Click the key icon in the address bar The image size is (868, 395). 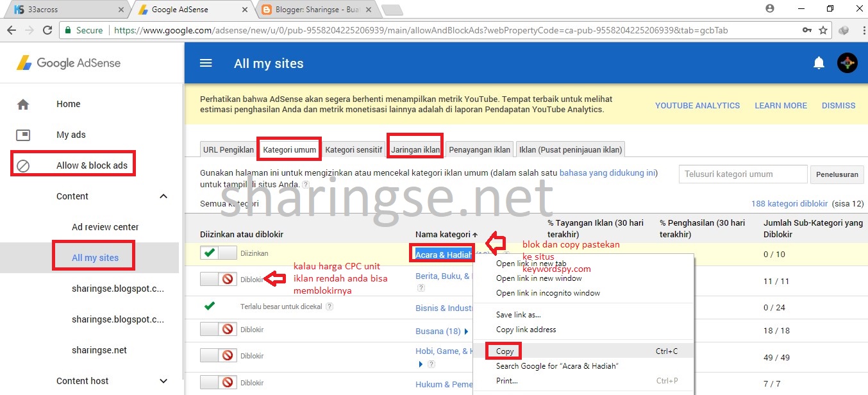[x=806, y=29]
